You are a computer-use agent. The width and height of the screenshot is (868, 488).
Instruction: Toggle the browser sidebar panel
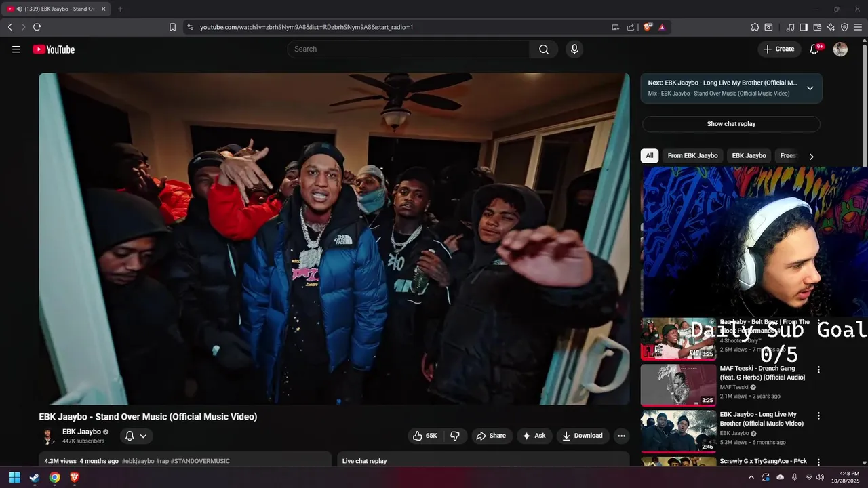[804, 27]
